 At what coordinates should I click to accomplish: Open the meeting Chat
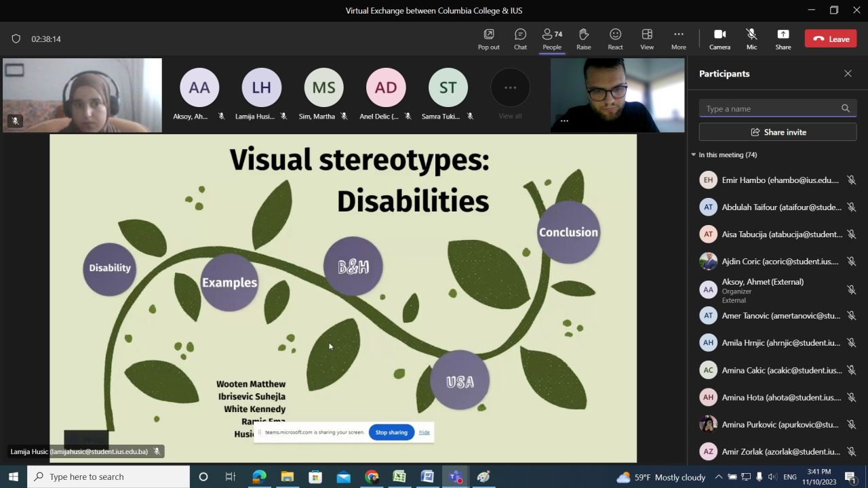(x=520, y=39)
